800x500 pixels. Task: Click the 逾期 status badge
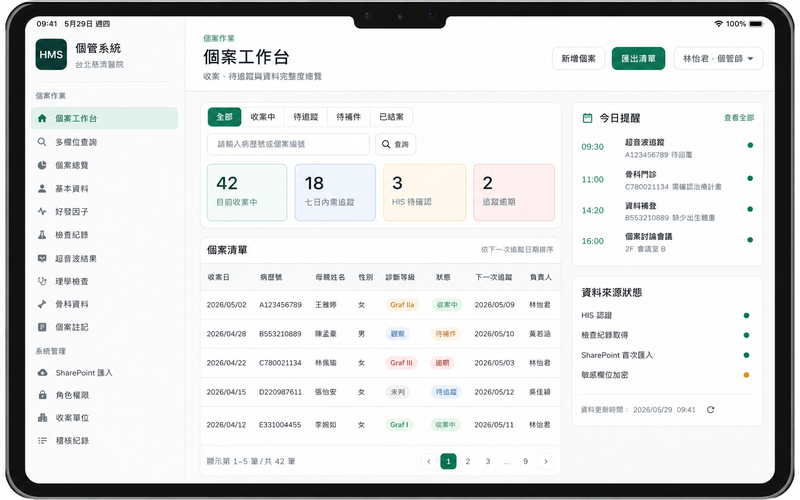click(442, 363)
